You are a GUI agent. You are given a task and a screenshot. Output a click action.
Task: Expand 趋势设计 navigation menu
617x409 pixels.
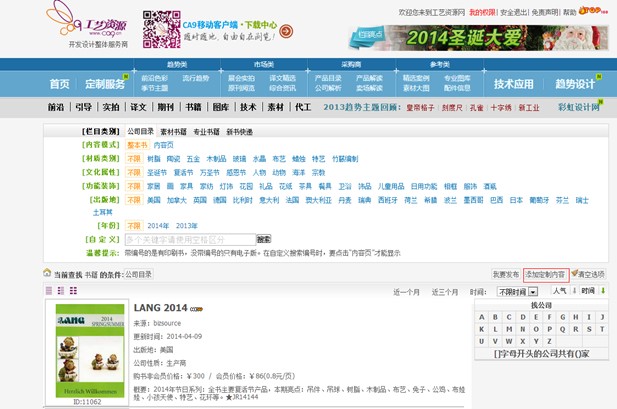coord(580,84)
